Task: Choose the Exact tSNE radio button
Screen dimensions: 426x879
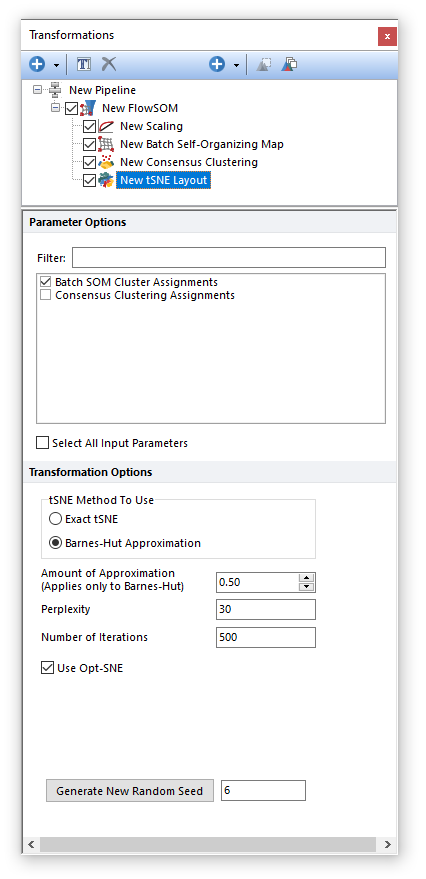Action: click(x=55, y=519)
